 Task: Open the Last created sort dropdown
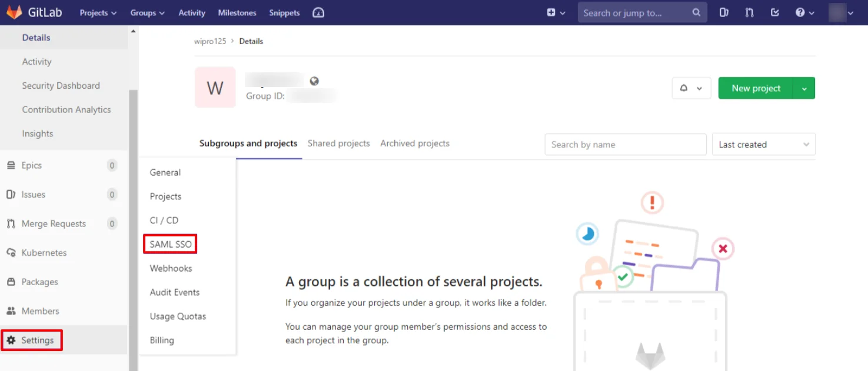point(763,145)
